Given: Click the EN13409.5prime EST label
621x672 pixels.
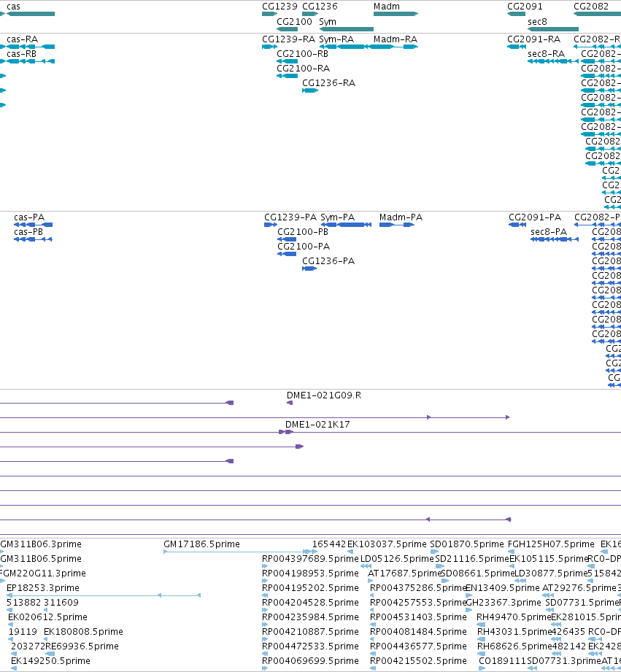Looking at the screenshot, I should tap(503, 588).
